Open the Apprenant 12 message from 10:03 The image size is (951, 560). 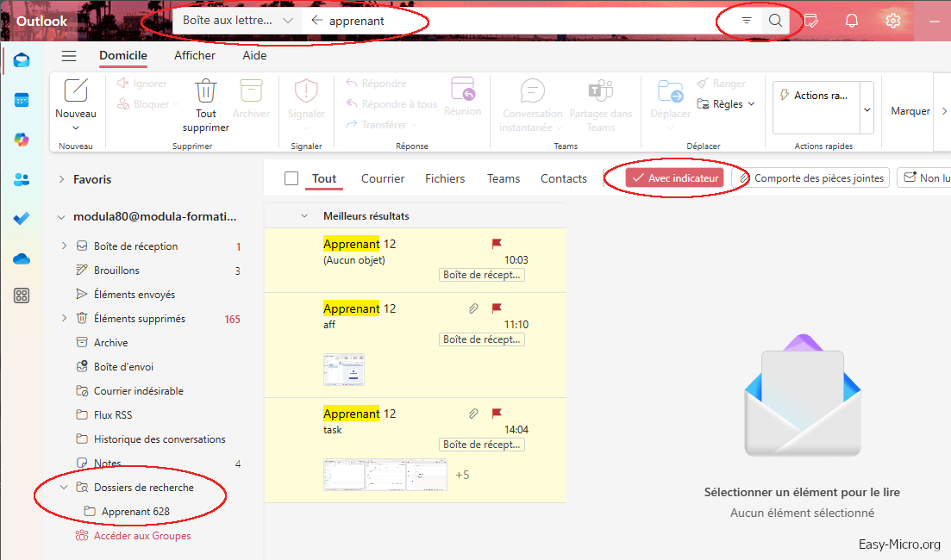pyautogui.click(x=416, y=259)
